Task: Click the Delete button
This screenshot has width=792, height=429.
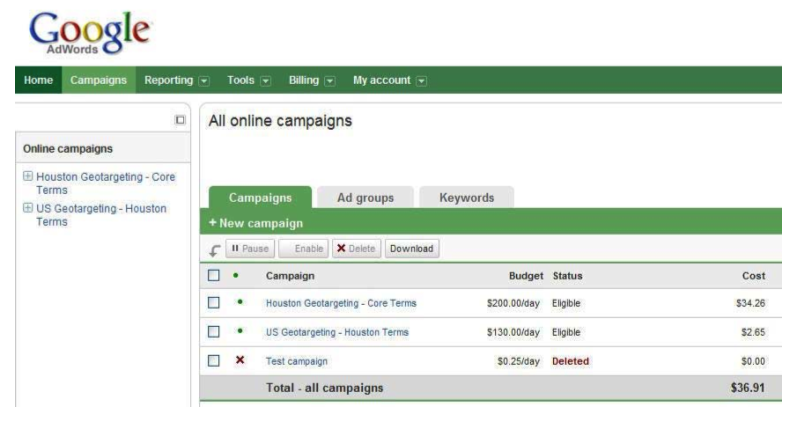Action: click(357, 249)
